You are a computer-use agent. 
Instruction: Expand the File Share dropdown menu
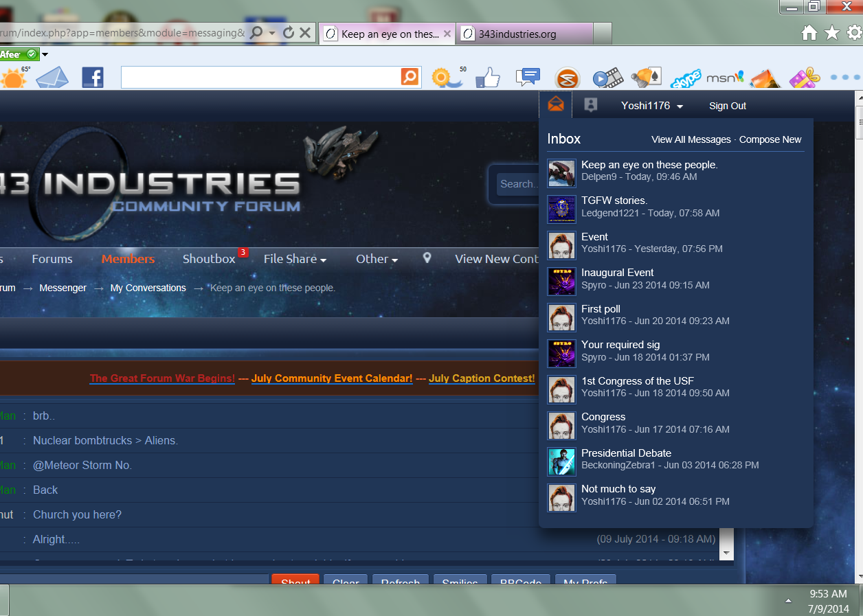coord(295,259)
